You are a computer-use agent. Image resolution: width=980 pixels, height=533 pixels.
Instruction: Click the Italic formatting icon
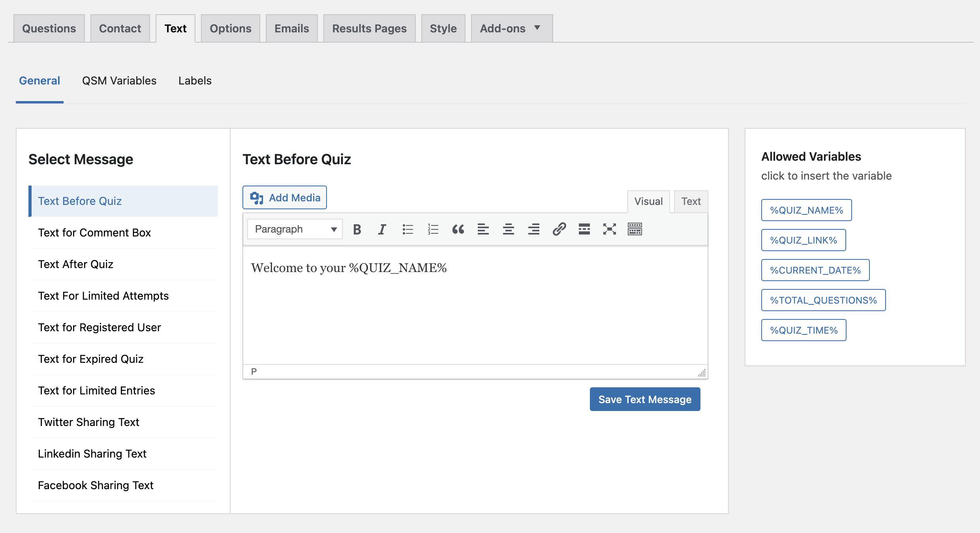382,229
